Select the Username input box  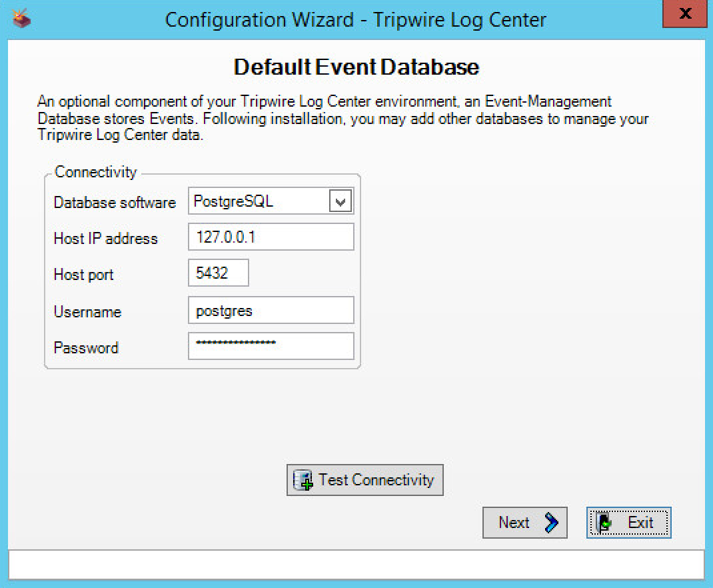click(x=271, y=311)
